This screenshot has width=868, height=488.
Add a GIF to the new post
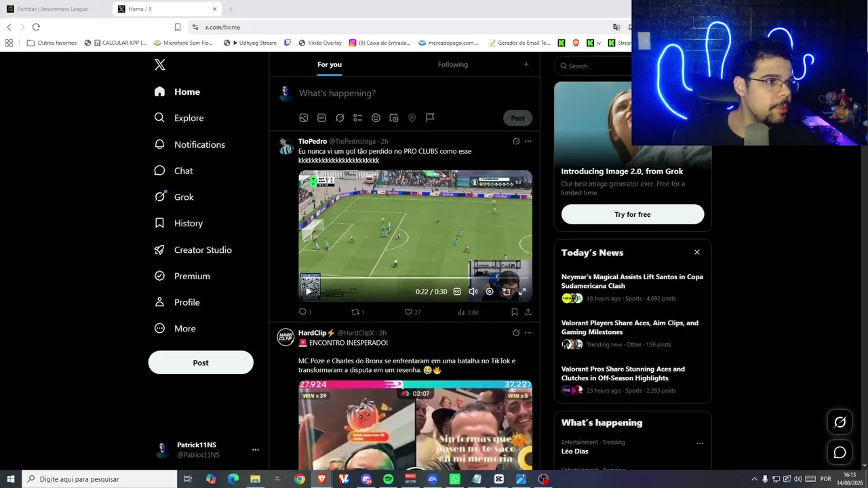322,118
